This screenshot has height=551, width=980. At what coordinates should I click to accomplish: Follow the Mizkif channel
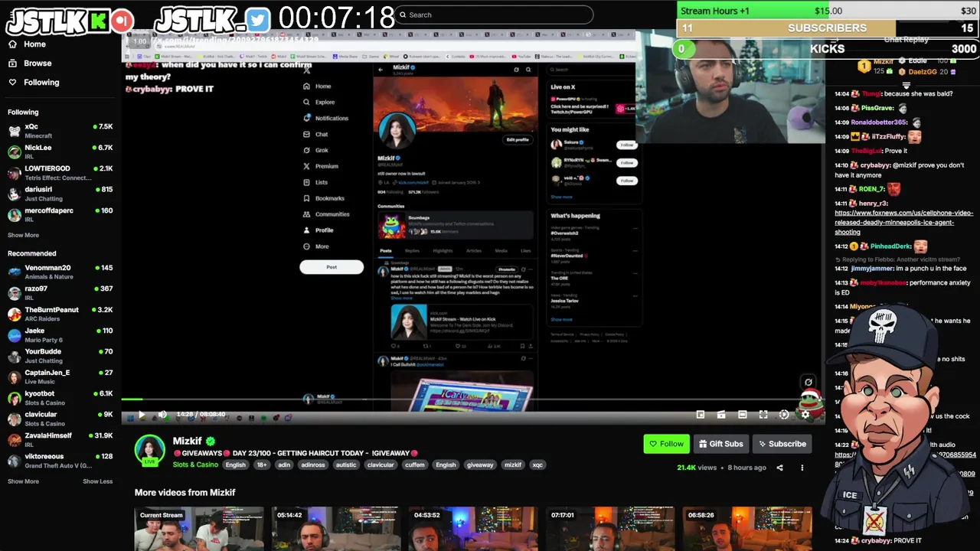[666, 444]
